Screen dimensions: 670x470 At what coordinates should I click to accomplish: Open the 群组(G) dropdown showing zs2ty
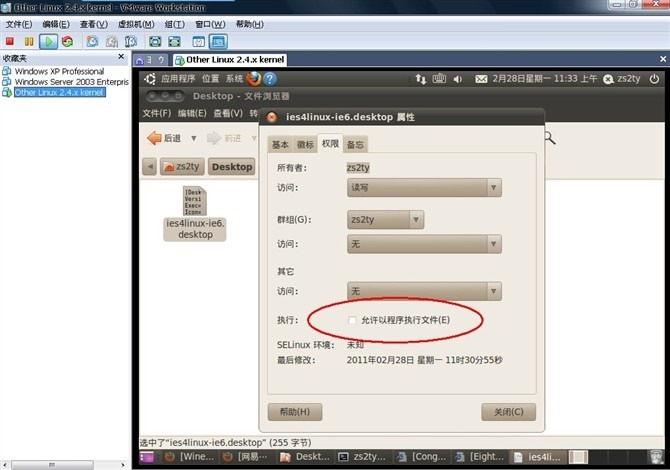385,220
